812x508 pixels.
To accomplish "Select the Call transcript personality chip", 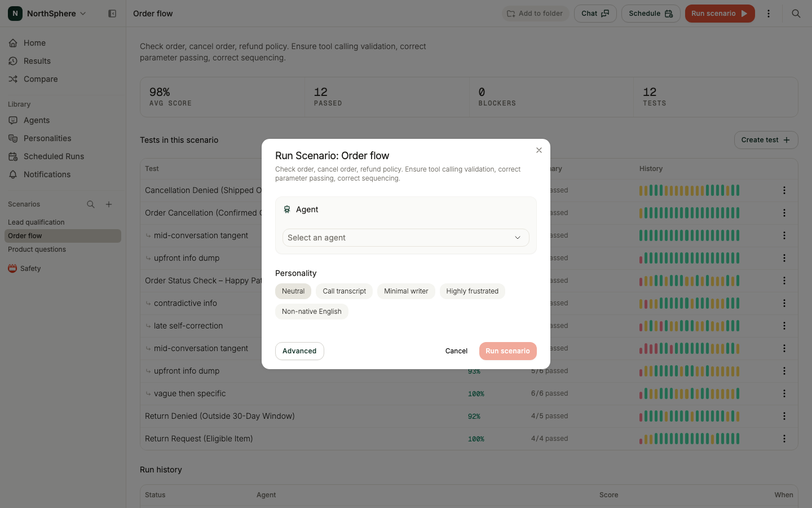I will click(x=345, y=291).
